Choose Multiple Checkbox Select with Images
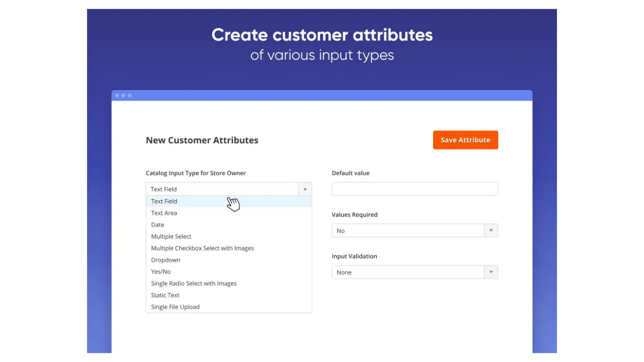Screen dimensions: 644x362 tap(202, 248)
